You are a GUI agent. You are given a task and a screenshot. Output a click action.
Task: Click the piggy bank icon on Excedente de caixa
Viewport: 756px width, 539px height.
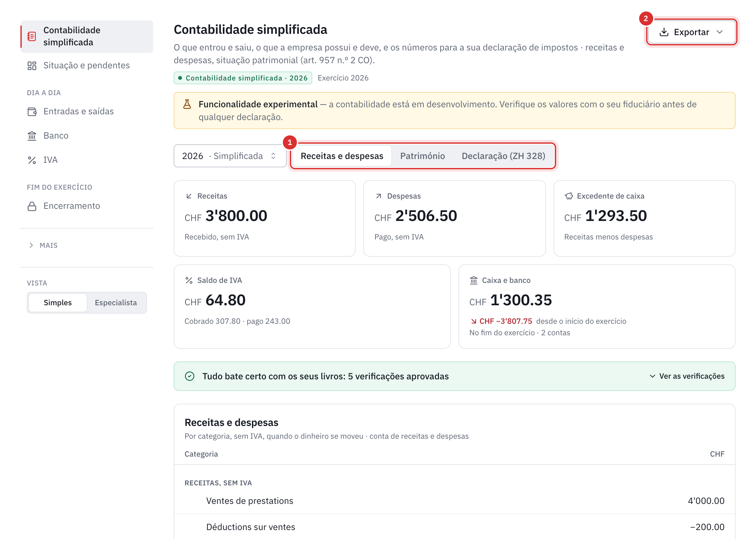(x=569, y=196)
